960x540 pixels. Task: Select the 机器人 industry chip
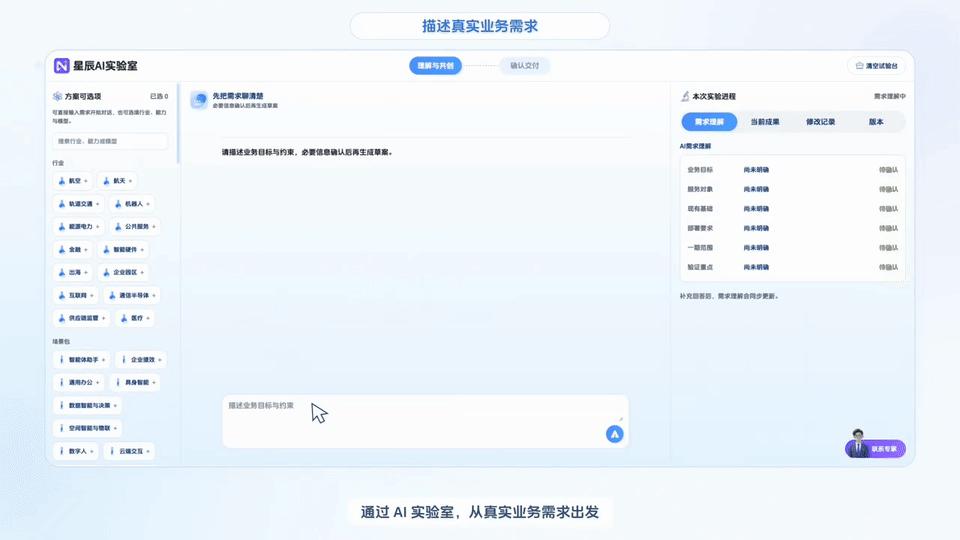coord(132,204)
